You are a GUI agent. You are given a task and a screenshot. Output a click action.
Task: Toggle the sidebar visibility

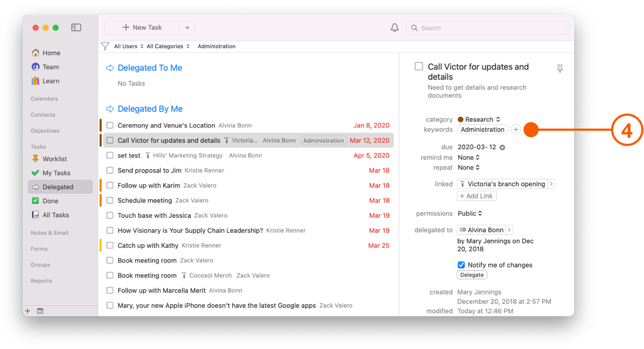(76, 27)
